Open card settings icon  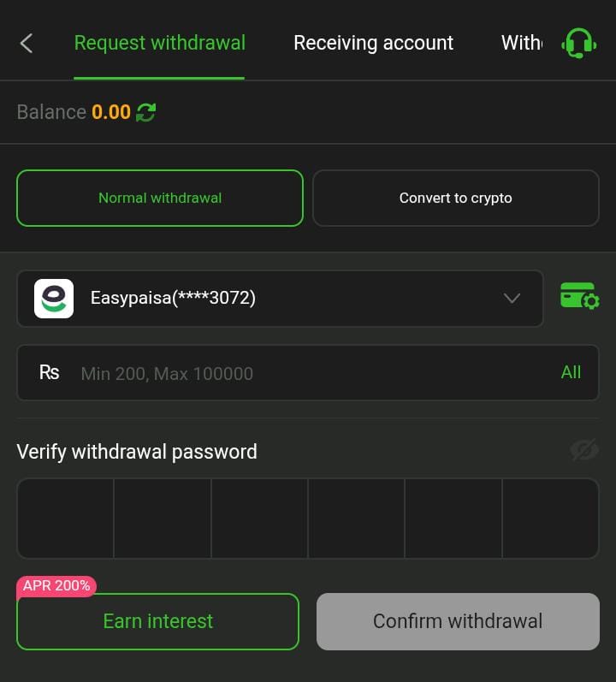click(x=579, y=296)
